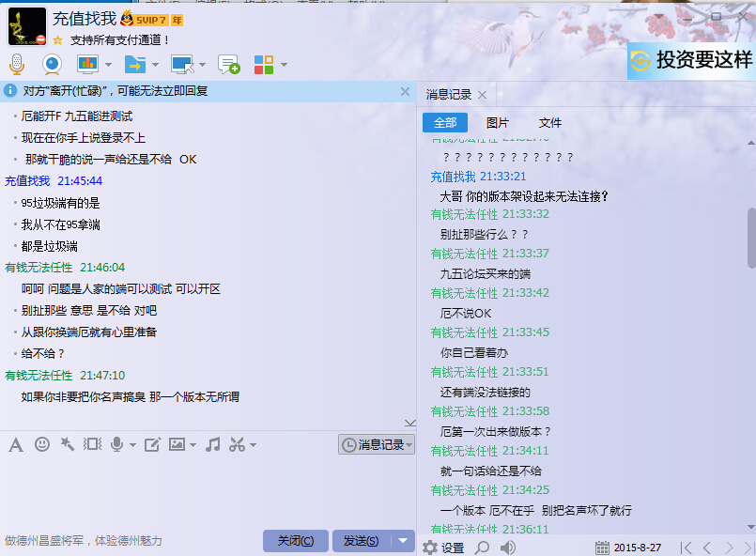The image size is (756, 556).
Task: Expand the remote desktop dropdown arrow
Action: [x=203, y=65]
